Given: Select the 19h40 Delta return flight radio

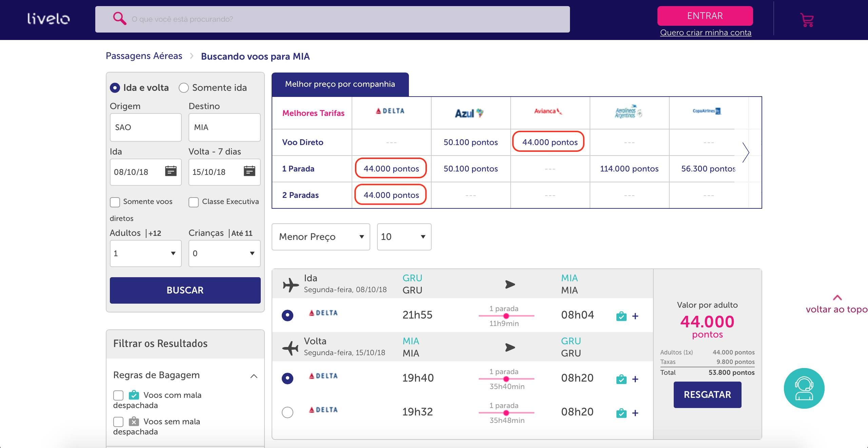Looking at the screenshot, I should pyautogui.click(x=288, y=379).
